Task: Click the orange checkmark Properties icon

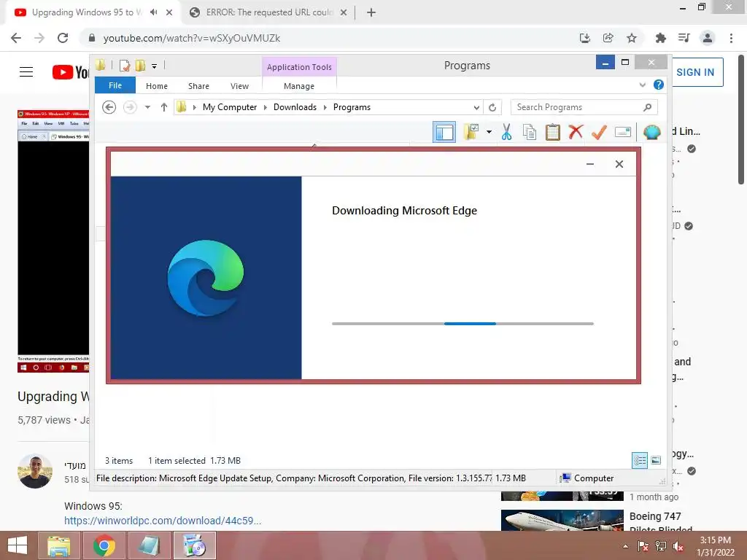Action: pos(599,132)
